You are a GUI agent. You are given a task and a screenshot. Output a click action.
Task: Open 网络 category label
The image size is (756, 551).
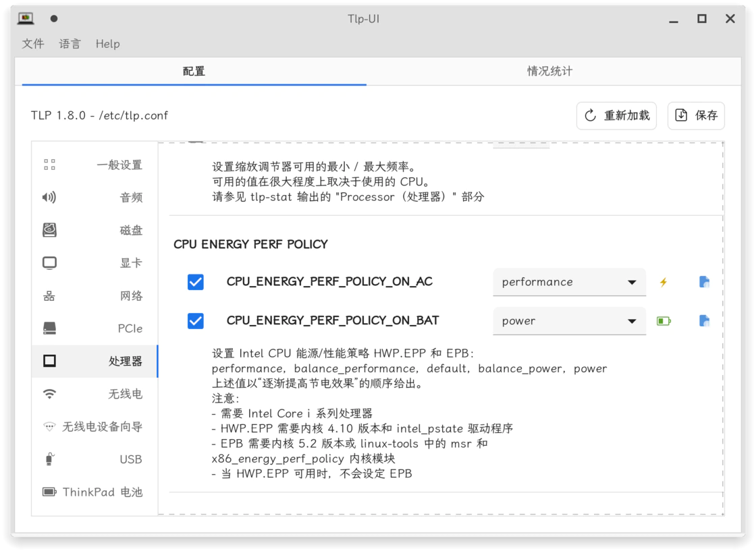tap(131, 295)
